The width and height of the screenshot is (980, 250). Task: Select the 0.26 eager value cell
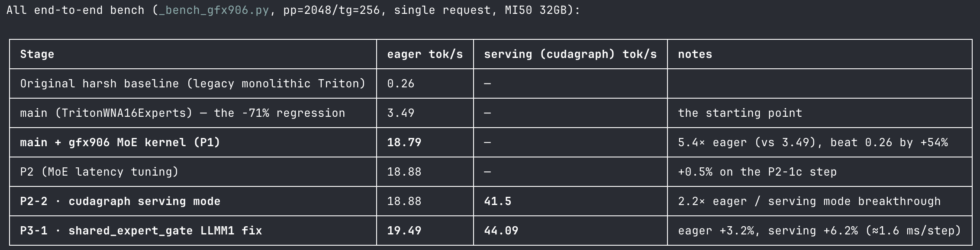(x=400, y=83)
